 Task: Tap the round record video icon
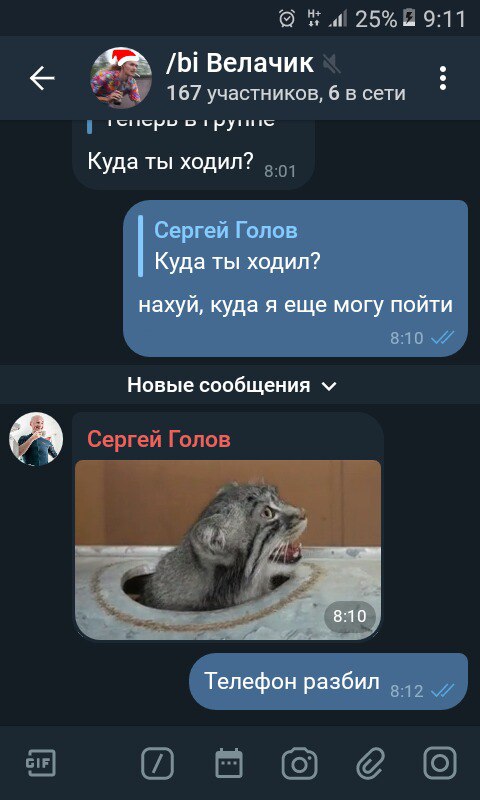coord(440,763)
